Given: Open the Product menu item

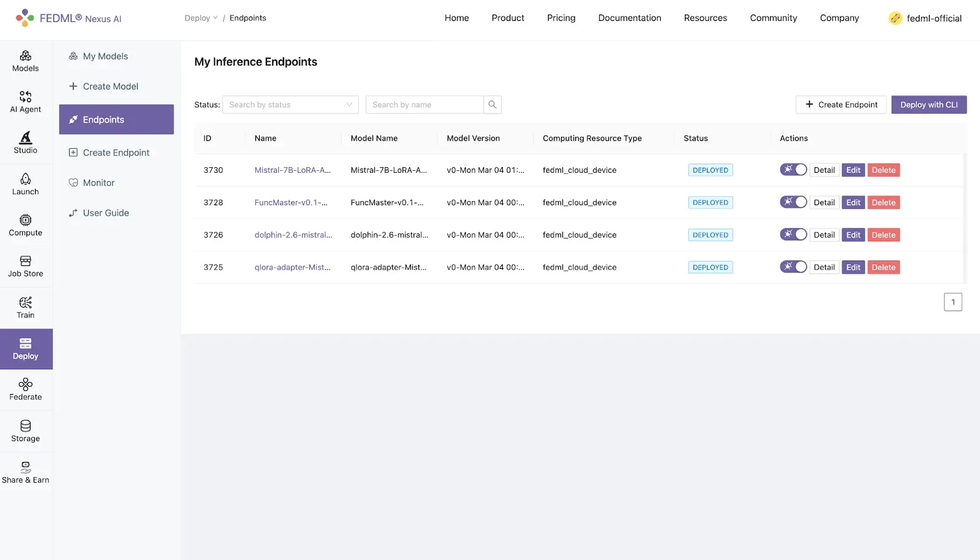Looking at the screenshot, I should 508,18.
